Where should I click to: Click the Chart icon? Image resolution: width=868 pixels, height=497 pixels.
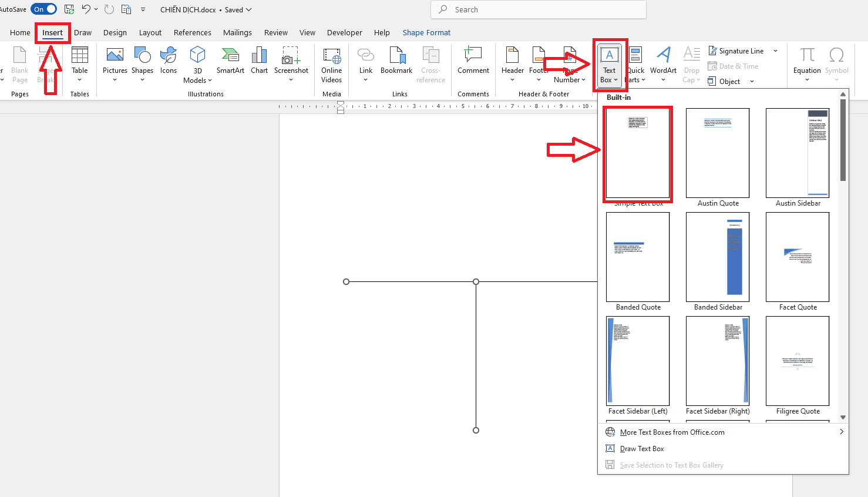click(259, 62)
